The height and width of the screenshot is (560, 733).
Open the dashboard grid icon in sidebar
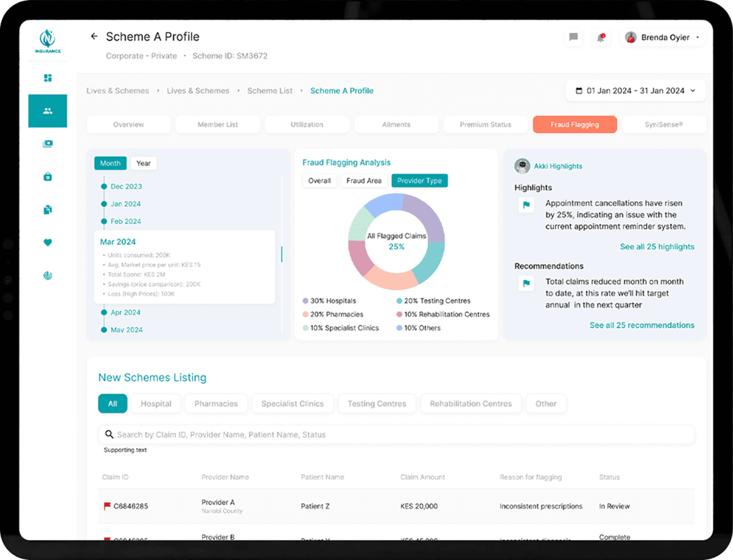[x=48, y=78]
